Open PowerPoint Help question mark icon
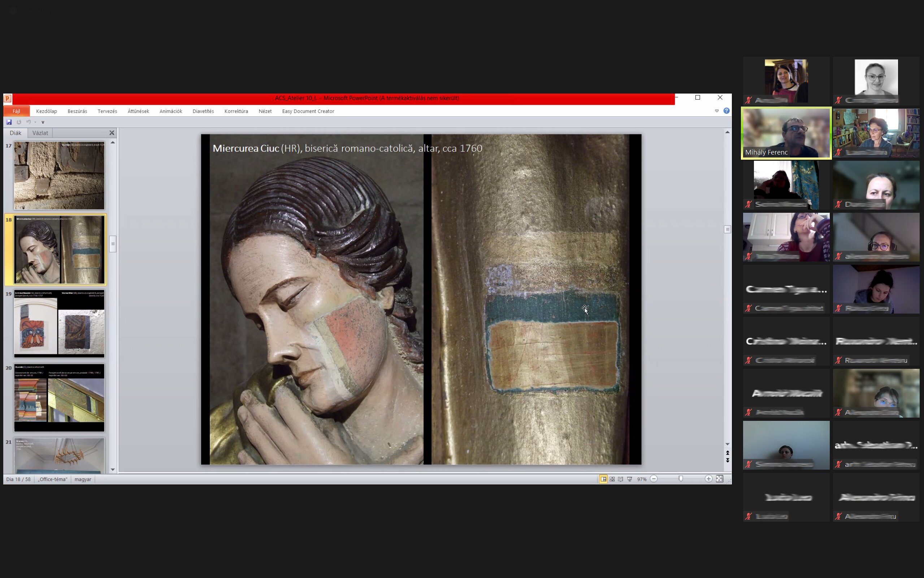Screen dimensions: 924x578 pyautogui.click(x=726, y=111)
